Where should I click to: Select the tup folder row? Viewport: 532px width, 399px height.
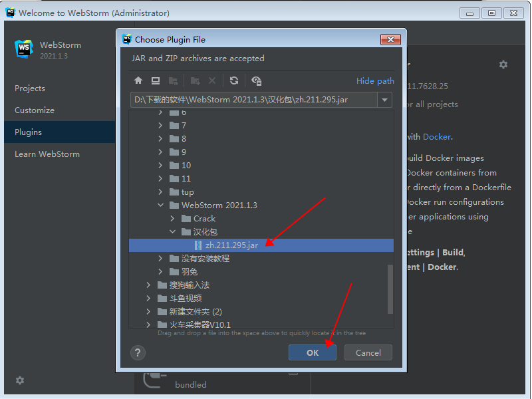click(261, 192)
